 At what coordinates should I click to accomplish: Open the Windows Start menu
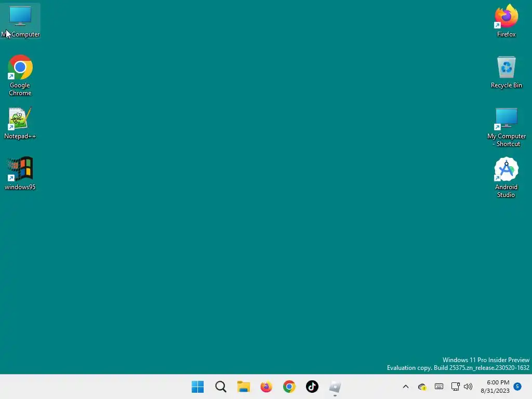pyautogui.click(x=198, y=387)
